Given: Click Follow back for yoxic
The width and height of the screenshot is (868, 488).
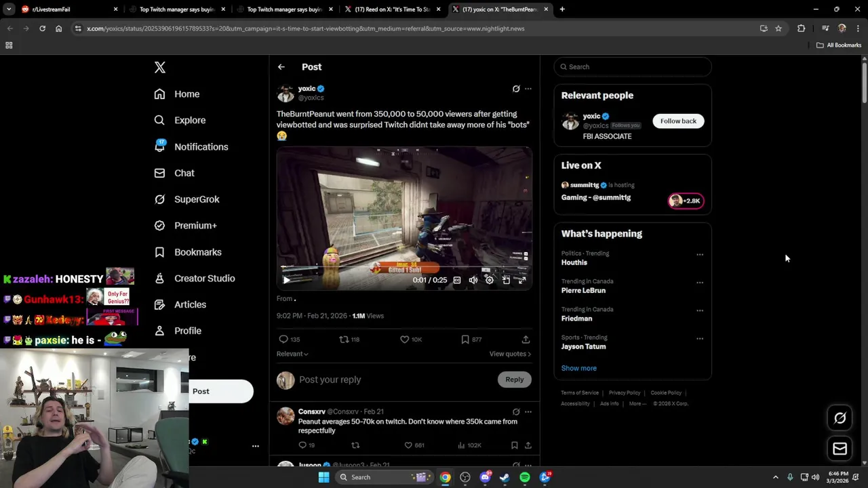Looking at the screenshot, I should [x=678, y=121].
